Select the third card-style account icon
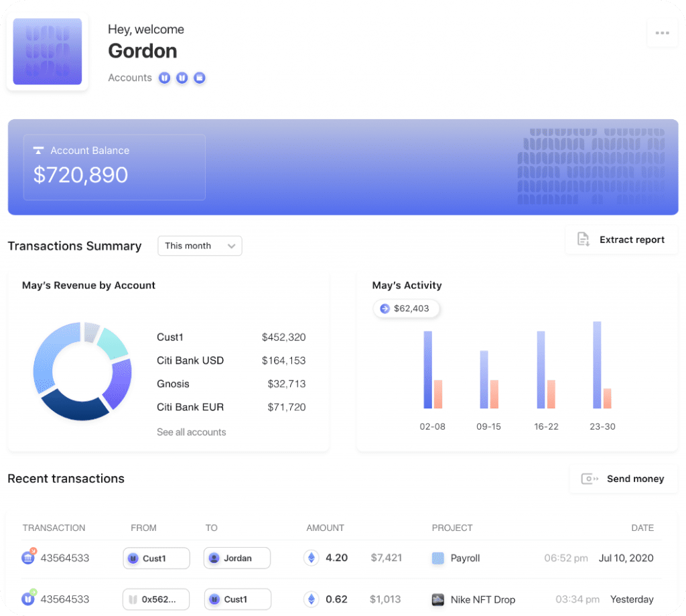Image resolution: width=686 pixels, height=616 pixels. tap(200, 78)
